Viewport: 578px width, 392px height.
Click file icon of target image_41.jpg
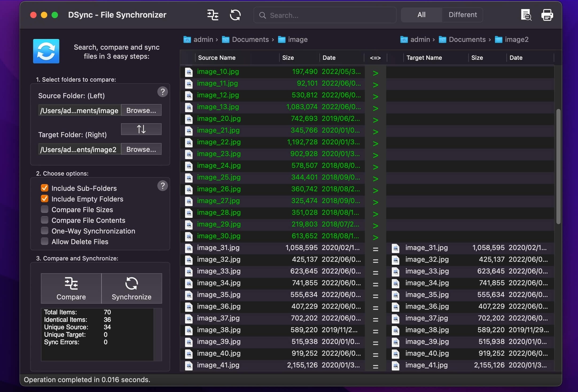coord(396,366)
